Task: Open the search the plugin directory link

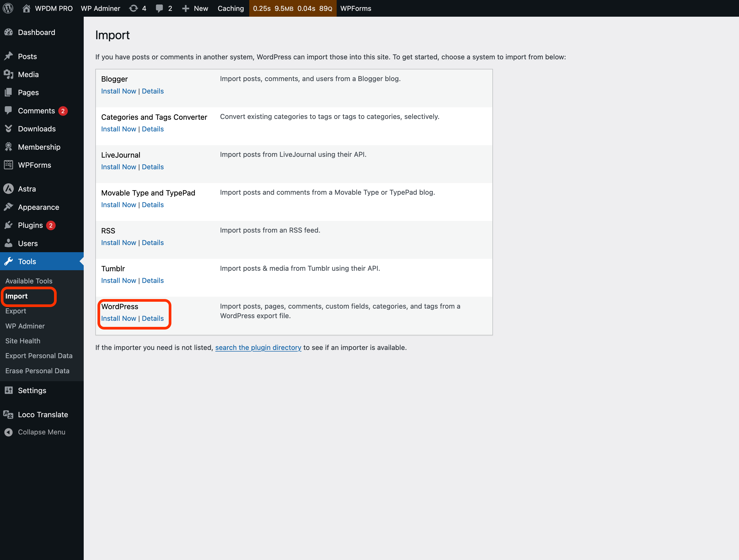Action: pos(258,348)
